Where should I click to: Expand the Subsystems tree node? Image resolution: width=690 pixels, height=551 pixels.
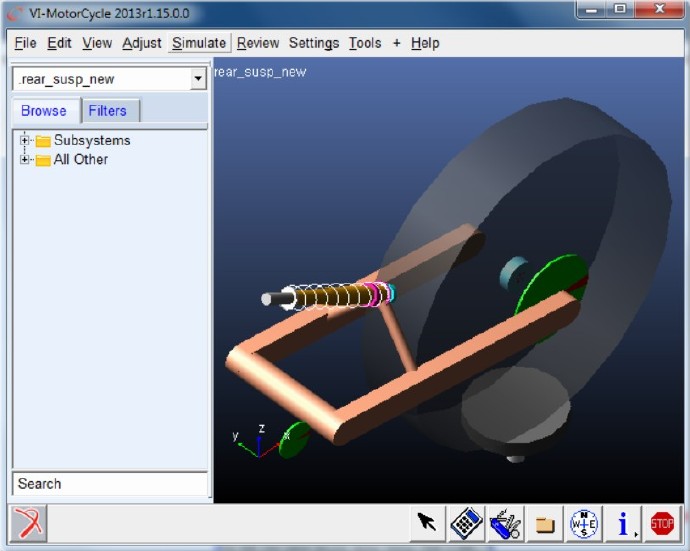tap(25, 140)
